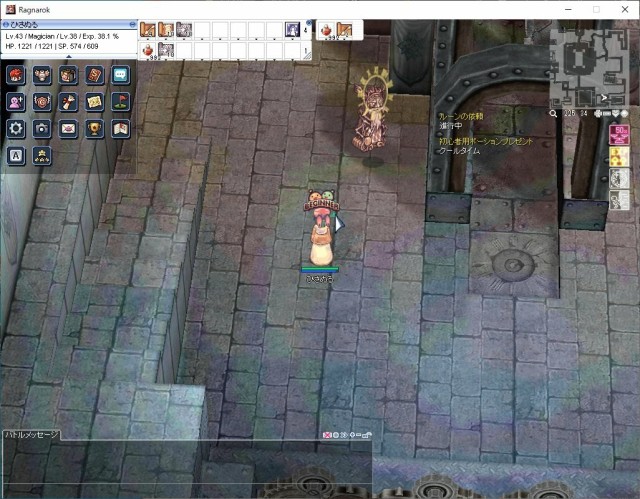Use the blue skill in ninth hotbar slot
The image size is (640, 499).
point(292,30)
